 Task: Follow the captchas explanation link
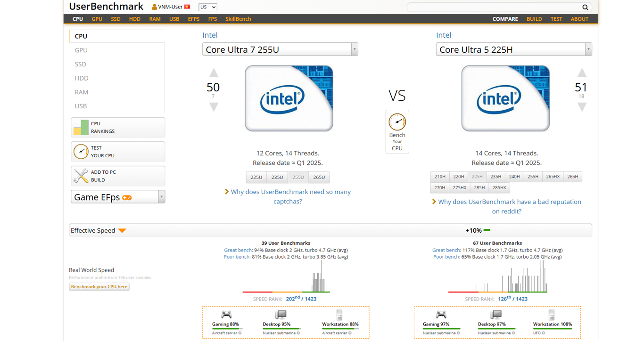click(291, 192)
